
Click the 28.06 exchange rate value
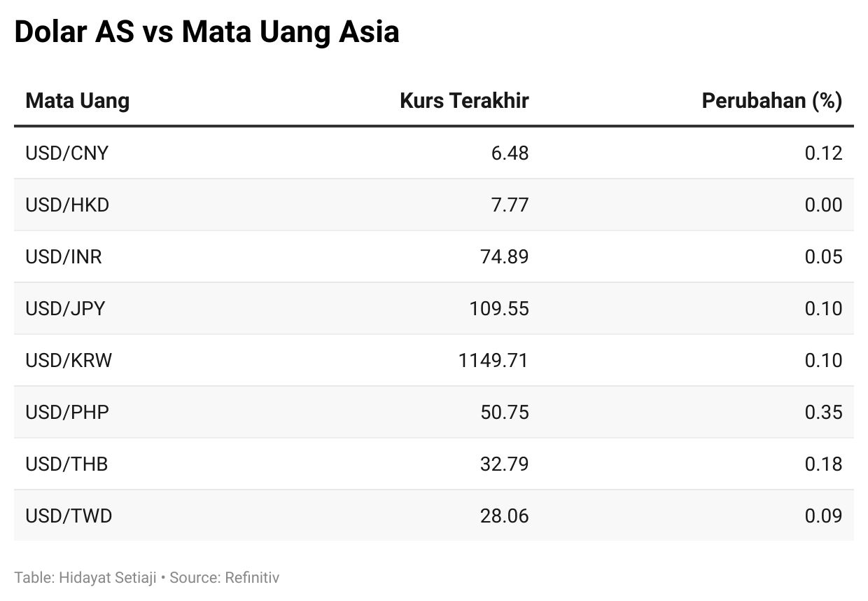(x=505, y=516)
